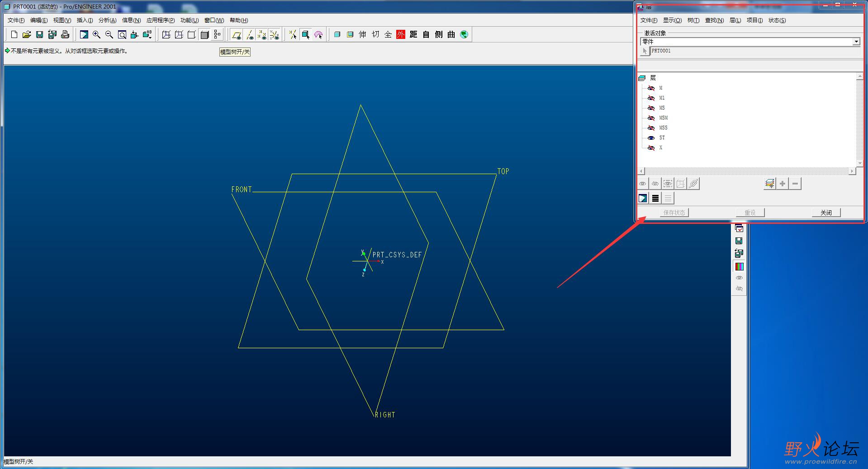This screenshot has height=469, width=868.
Task: Click the minus remove item button
Action: pos(795,184)
